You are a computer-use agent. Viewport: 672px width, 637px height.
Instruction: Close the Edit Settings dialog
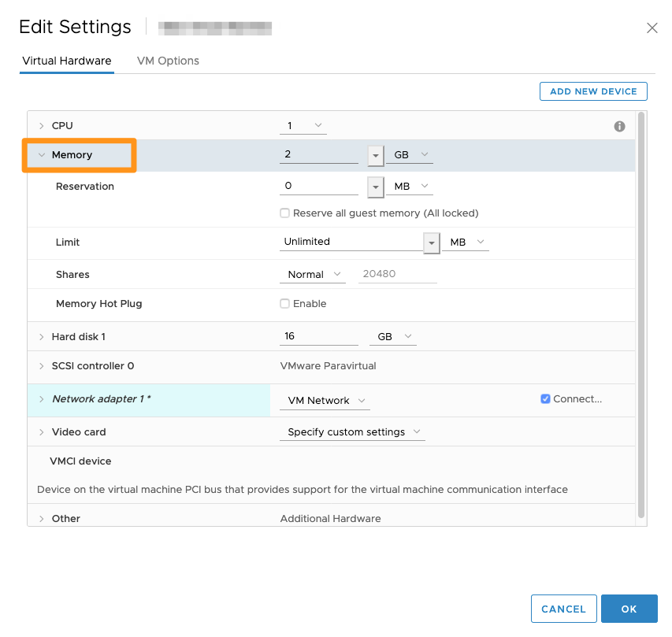pyautogui.click(x=652, y=28)
